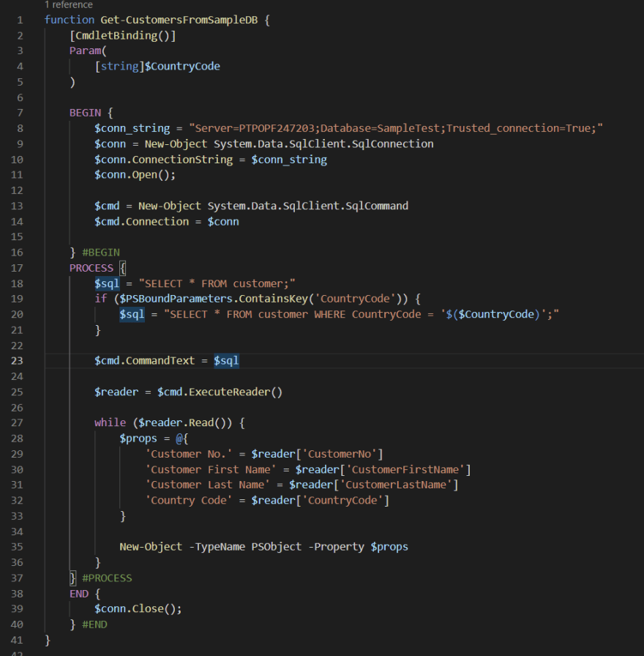Image resolution: width=644 pixels, height=656 pixels.
Task: Click the 'Customer No.' hashtable key
Action: 189,454
